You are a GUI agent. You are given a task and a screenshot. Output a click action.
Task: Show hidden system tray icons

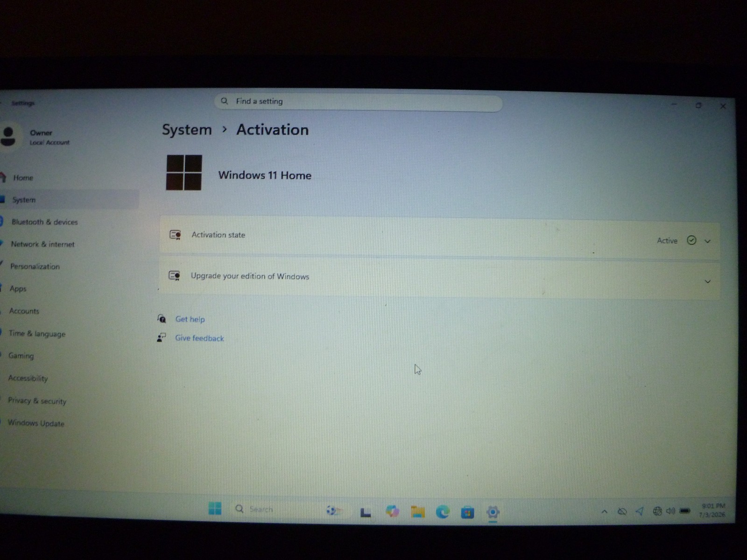point(604,511)
